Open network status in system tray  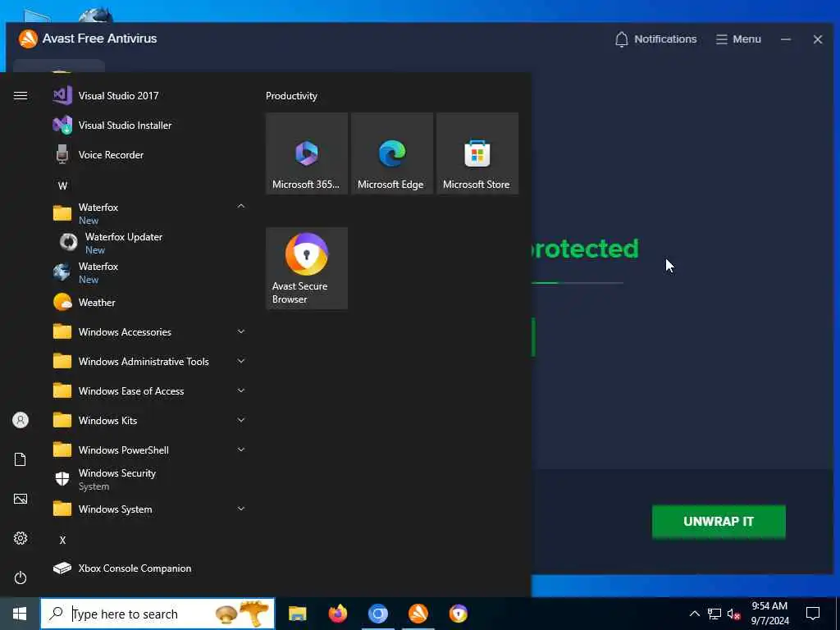click(714, 614)
